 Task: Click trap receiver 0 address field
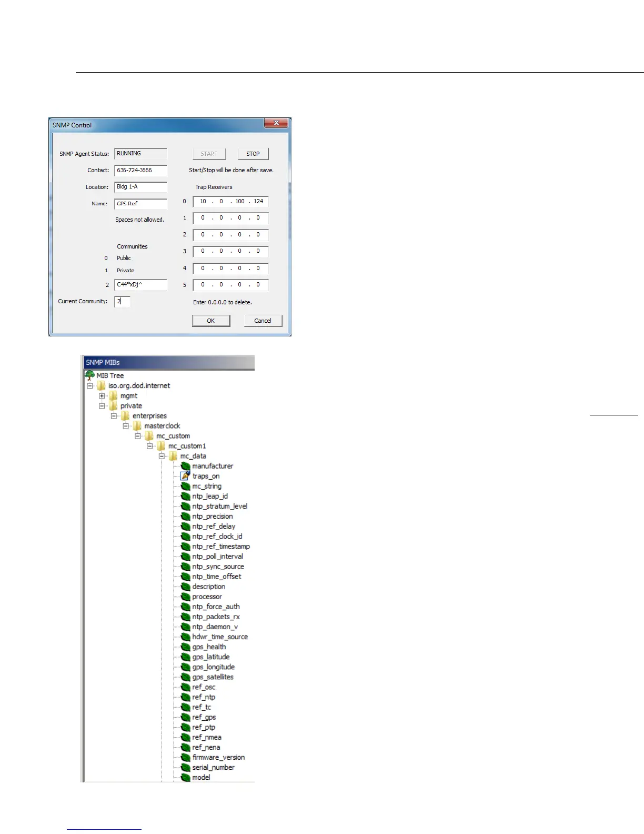pos(230,202)
